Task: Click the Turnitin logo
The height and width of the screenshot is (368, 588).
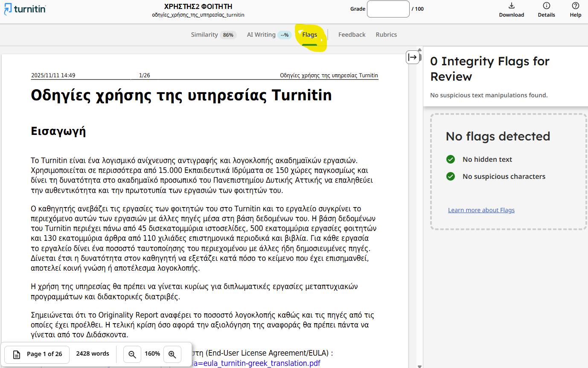Action: (24, 9)
